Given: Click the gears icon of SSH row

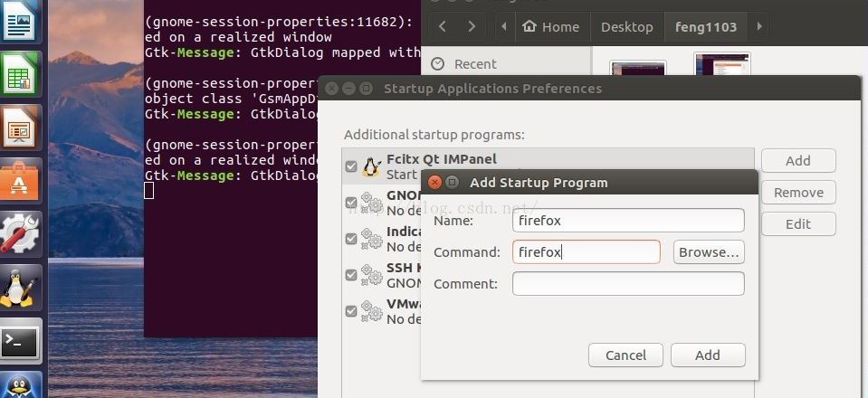Looking at the screenshot, I should click(371, 275).
